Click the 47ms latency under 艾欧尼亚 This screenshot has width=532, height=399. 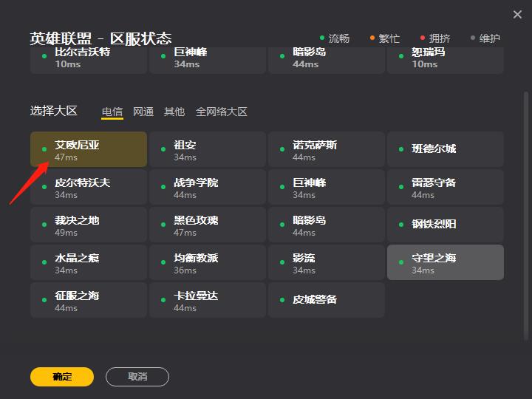click(x=66, y=157)
